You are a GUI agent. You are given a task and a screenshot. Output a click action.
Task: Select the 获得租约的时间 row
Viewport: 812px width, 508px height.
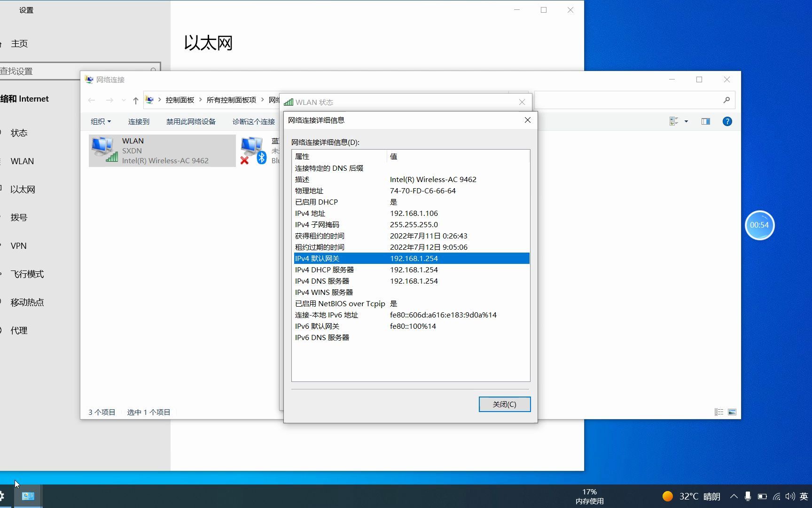point(412,236)
